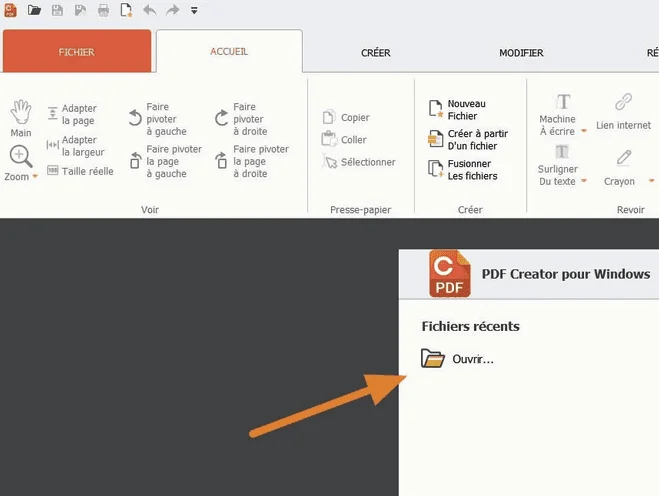Click the Coller paste button
The height and width of the screenshot is (496, 659).
tap(344, 139)
